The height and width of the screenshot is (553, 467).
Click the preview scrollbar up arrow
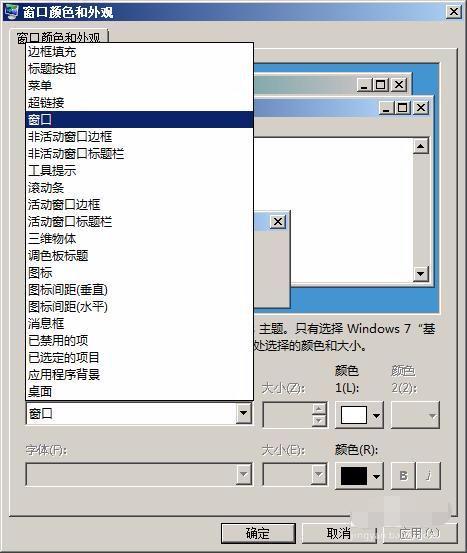[x=420, y=146]
